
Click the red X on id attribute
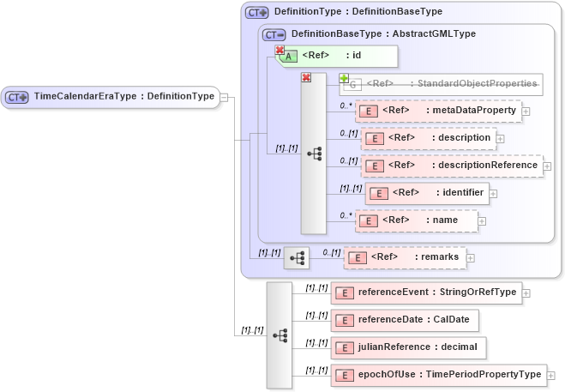279,50
